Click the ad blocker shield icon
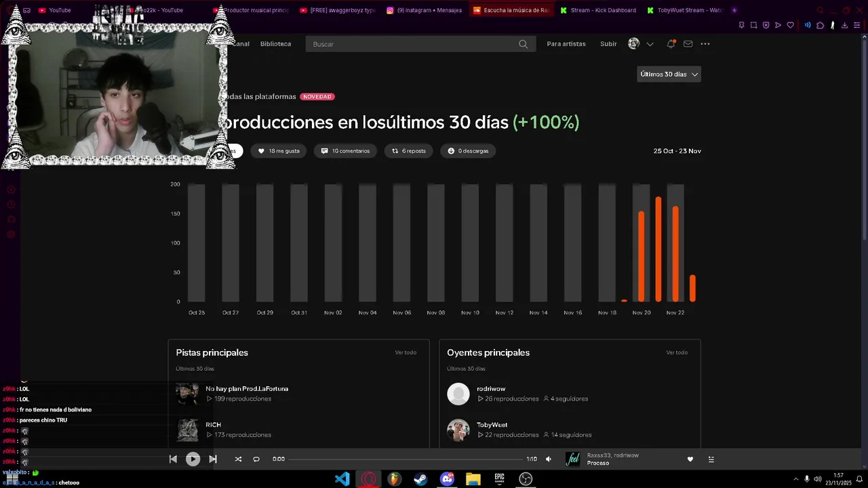Viewport: 868px width, 488px height. 766,25
